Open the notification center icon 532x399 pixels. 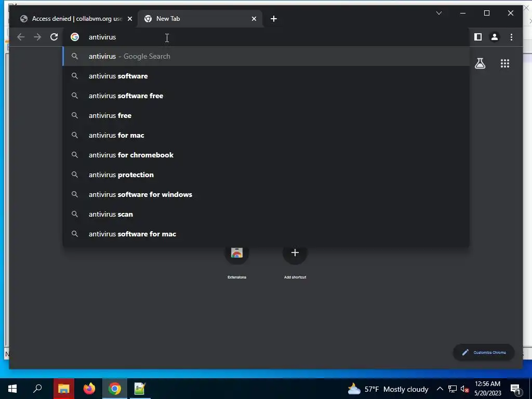click(x=515, y=389)
